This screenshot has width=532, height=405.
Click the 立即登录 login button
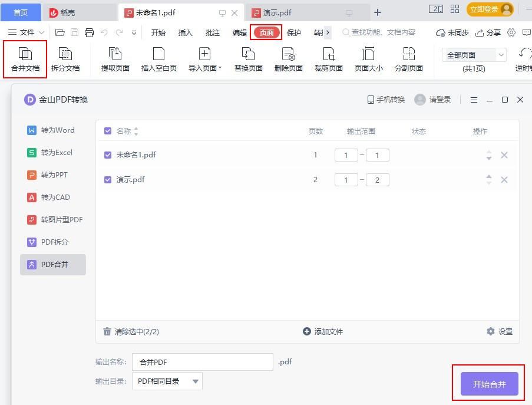(490, 9)
